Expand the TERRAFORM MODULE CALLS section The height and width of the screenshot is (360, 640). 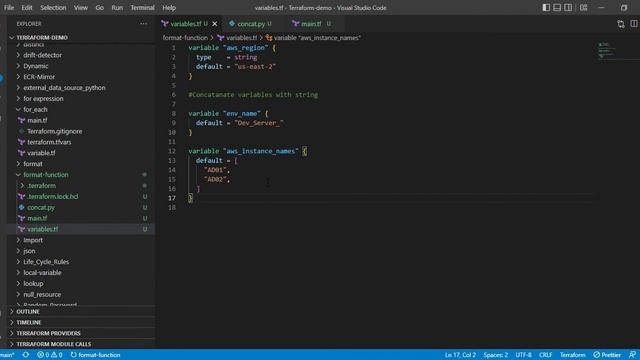pyautogui.click(x=53, y=344)
